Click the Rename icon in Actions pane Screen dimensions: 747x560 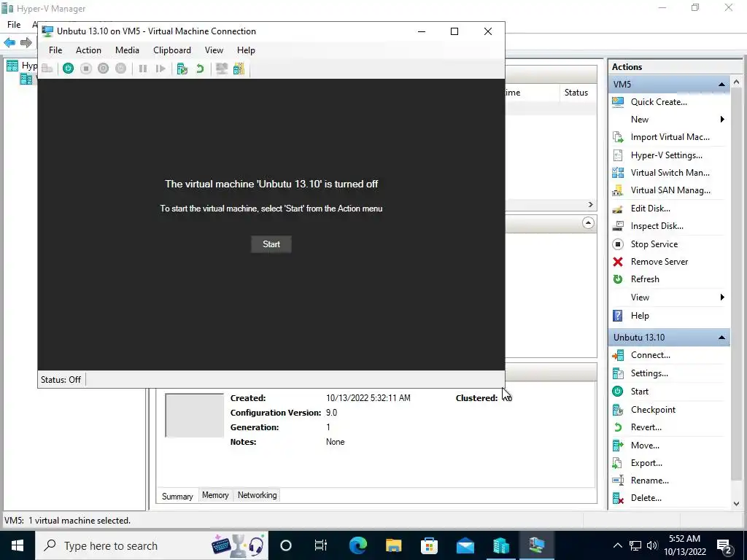[x=618, y=481]
